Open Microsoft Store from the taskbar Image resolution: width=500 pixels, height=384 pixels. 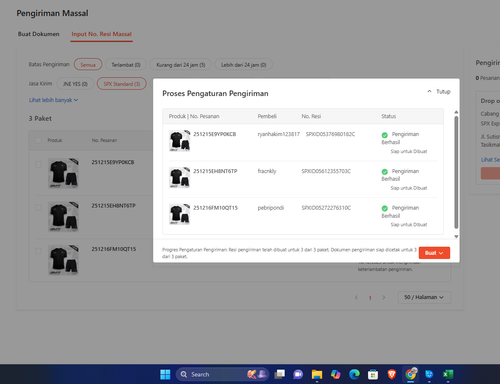[x=373, y=374]
